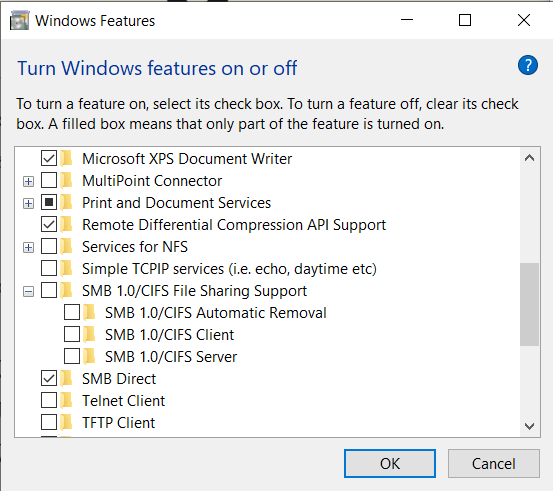Click OK to apply feature changes
This screenshot has height=491, width=553.
click(390, 463)
